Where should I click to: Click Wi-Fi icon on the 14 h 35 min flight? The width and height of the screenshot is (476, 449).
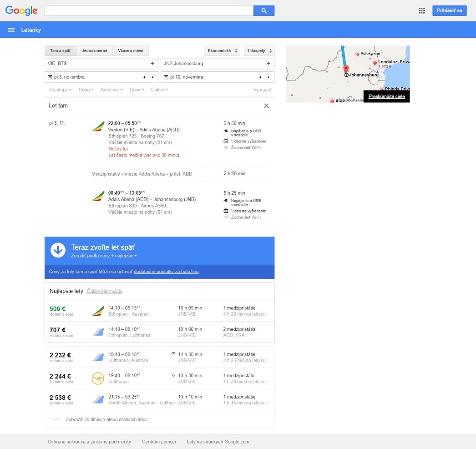point(173,354)
